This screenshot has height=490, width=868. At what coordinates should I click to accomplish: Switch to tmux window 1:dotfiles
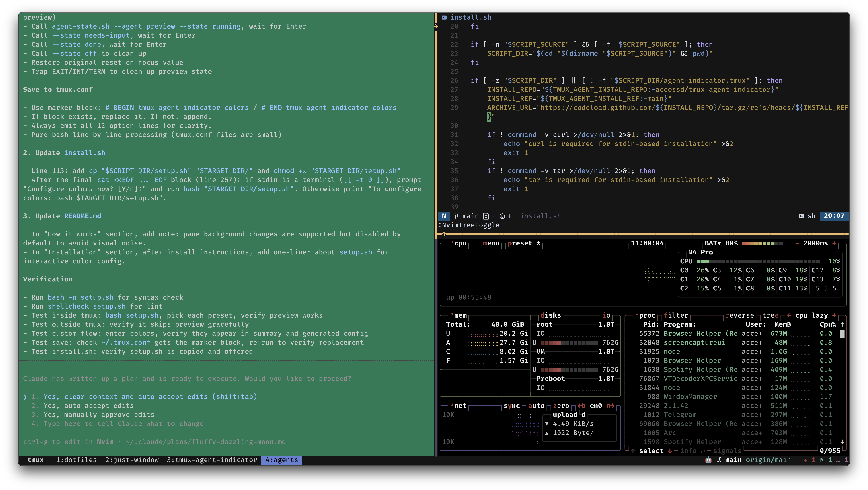(76, 460)
